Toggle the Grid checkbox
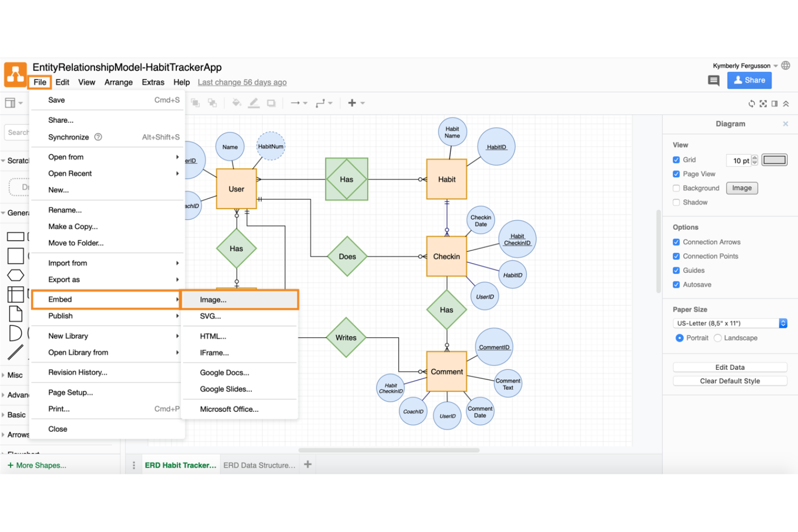Viewport: 798px width, 532px height. coord(676,160)
